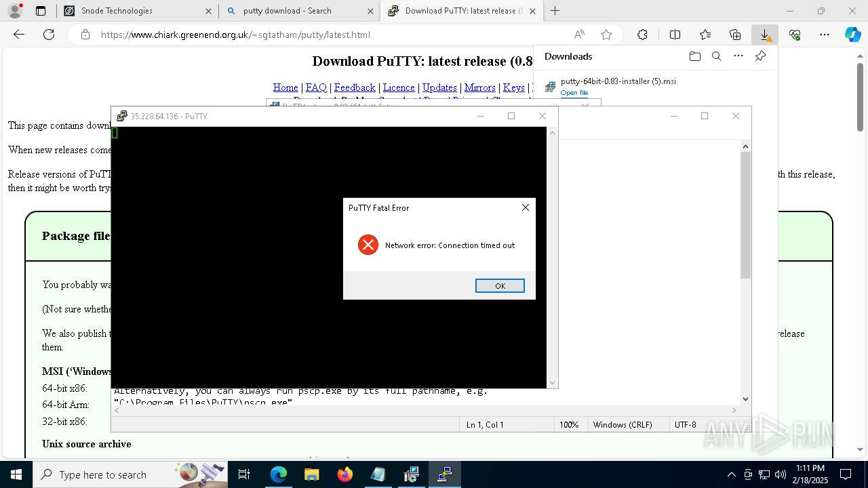Select the Download PuTTY latest release tab

point(461,11)
